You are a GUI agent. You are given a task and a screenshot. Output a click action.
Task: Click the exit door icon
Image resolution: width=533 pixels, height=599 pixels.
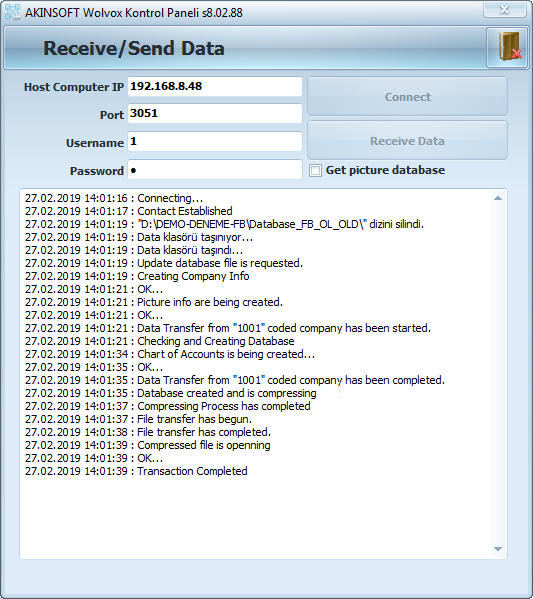(507, 48)
